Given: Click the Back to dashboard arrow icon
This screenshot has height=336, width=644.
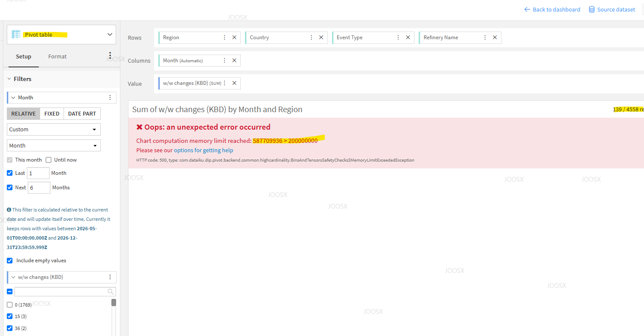Looking at the screenshot, I should point(527,9).
